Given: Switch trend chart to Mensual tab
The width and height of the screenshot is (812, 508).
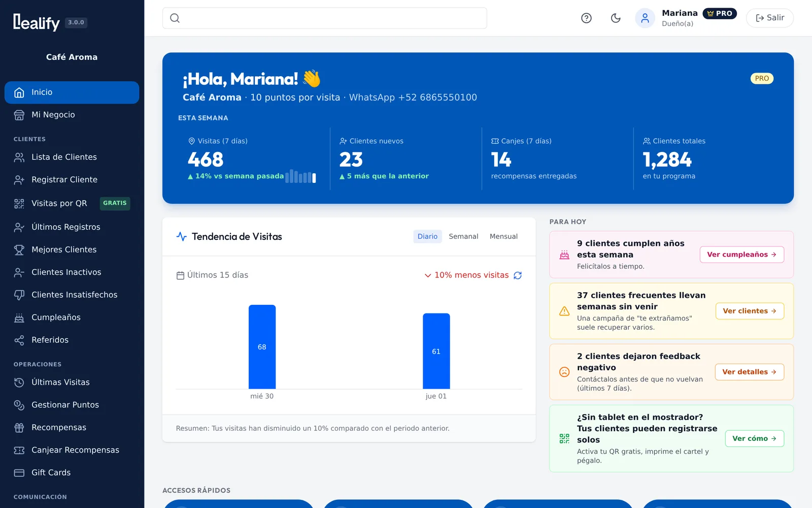Looking at the screenshot, I should coord(503,237).
